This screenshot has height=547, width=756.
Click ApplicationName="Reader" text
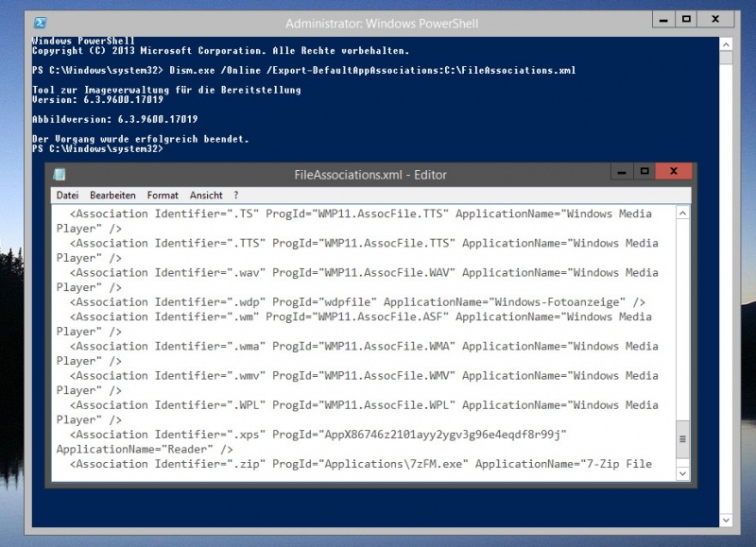coord(134,450)
